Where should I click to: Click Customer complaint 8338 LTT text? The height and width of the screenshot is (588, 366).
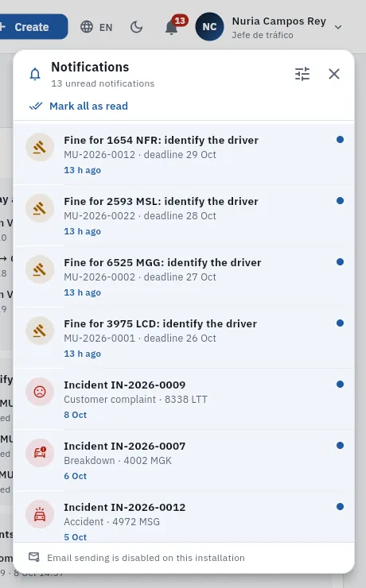135,400
